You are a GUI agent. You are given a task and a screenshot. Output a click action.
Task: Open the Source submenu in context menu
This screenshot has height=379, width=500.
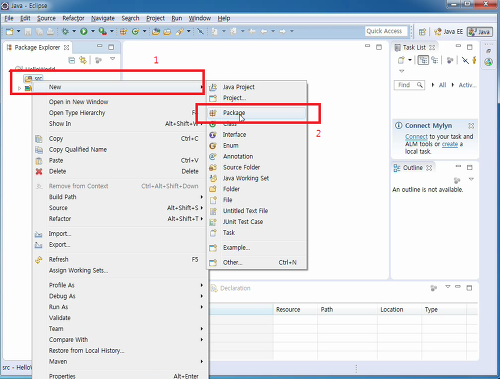click(120, 208)
